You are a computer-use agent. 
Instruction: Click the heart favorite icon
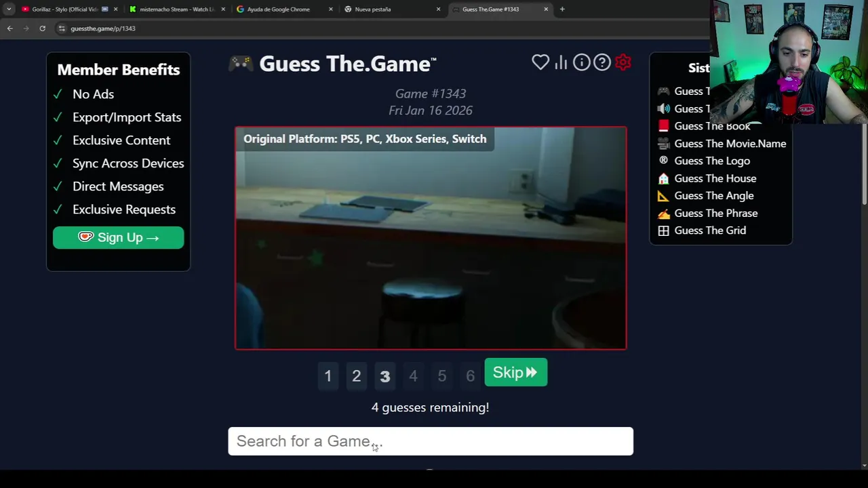point(540,62)
